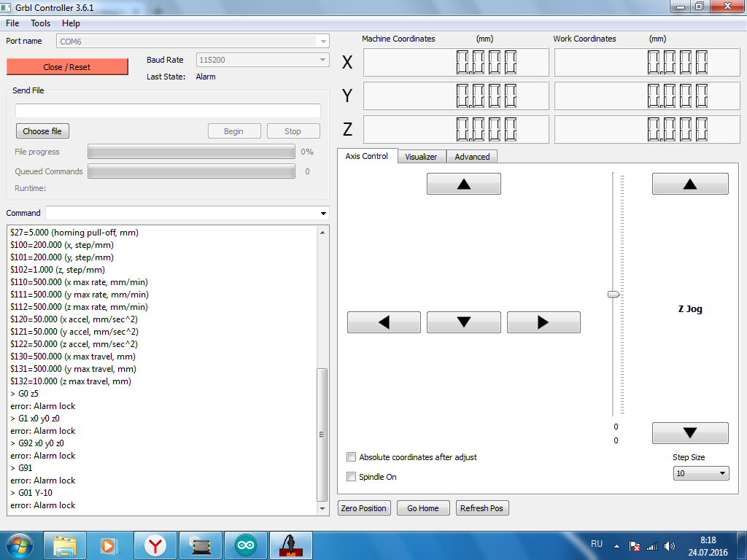Click log line '> G0 z5'

coord(24,394)
